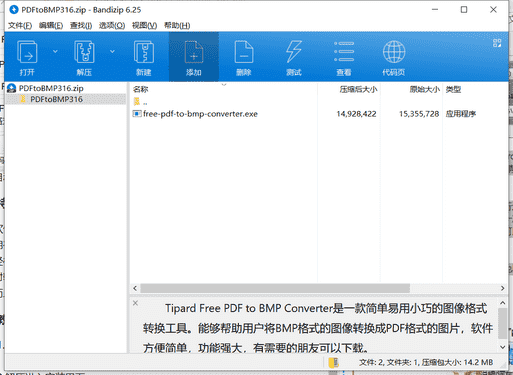The height and width of the screenshot is (375, 513).
Task: Click comment panel scroll up arrow
Action: (502, 303)
